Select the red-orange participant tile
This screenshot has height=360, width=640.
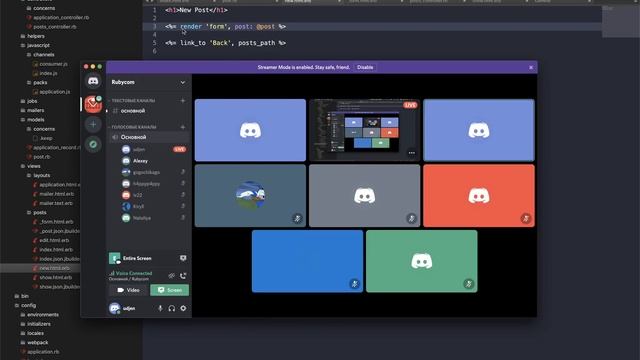(x=479, y=196)
